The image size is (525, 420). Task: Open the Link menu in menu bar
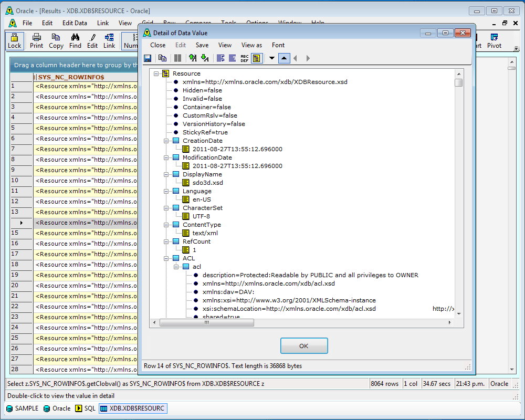[x=103, y=23]
